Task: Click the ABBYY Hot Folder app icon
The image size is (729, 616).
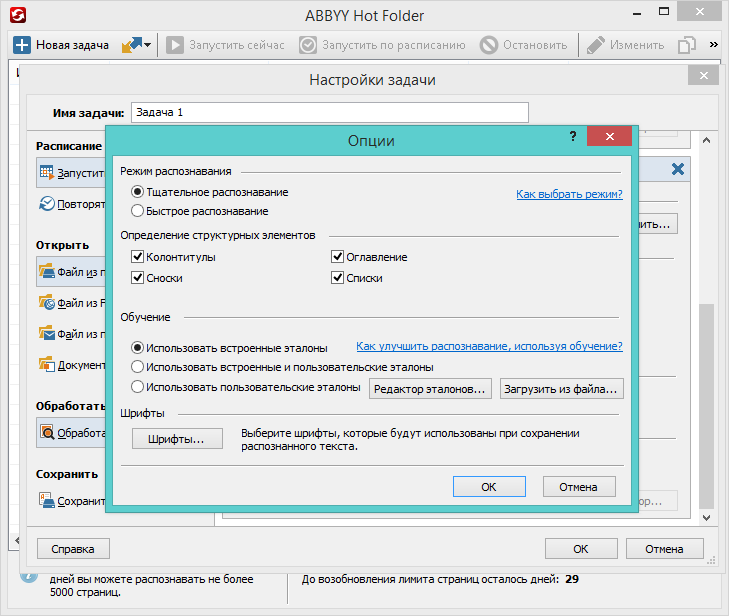Action: click(18, 15)
